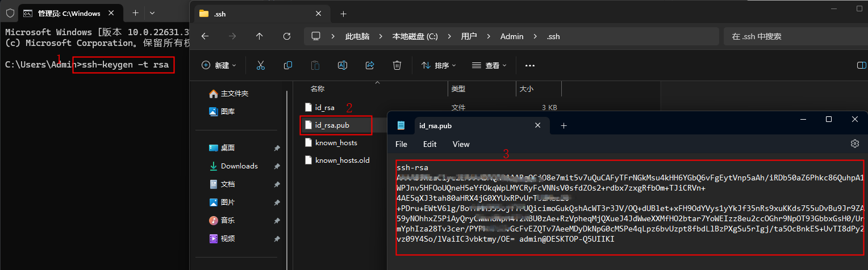Add a new Notepad tab
Screen dimensions: 868x270
pyautogui.click(x=564, y=125)
